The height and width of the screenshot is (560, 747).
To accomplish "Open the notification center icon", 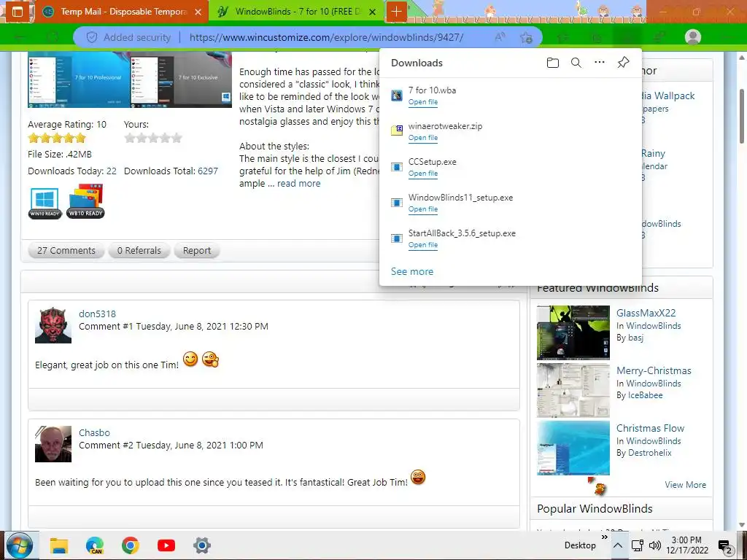I will [724, 546].
